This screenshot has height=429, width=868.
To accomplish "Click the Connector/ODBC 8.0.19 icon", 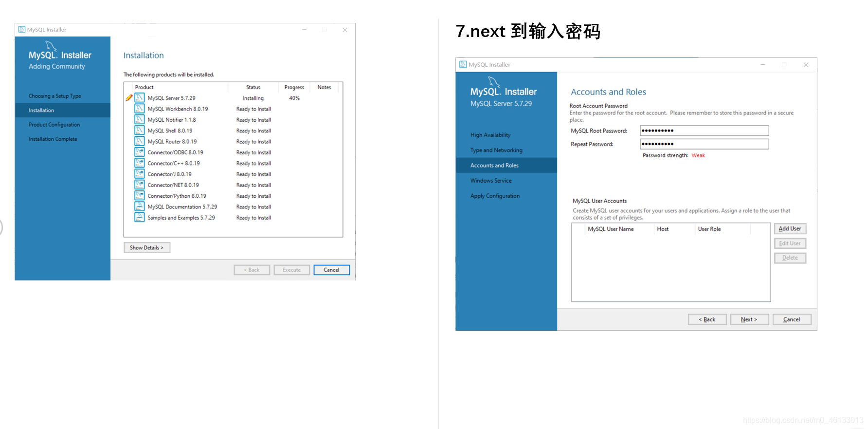I will 139,152.
